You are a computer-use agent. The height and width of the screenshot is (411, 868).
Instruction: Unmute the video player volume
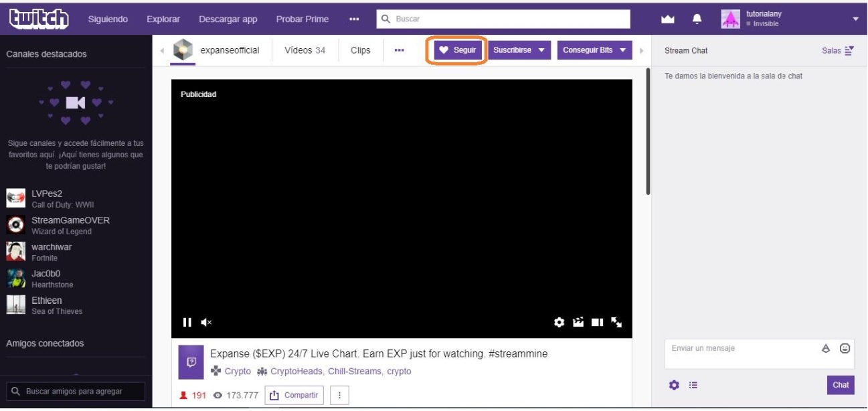(206, 323)
